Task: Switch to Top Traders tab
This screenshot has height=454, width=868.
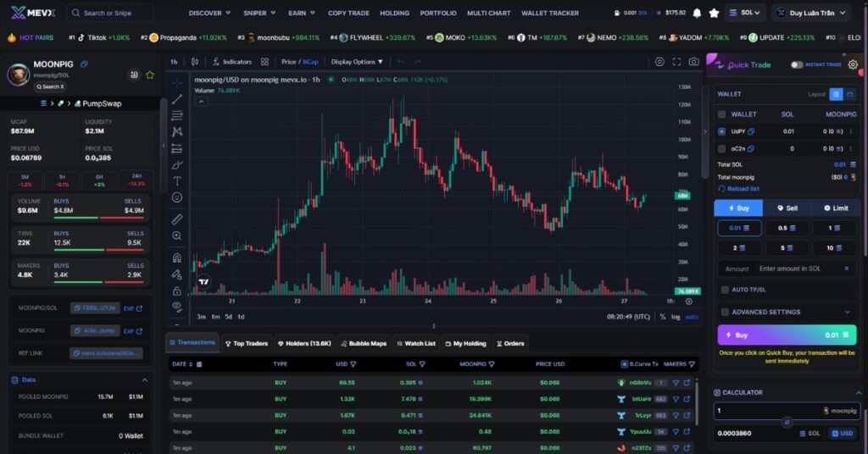Action: (247, 343)
